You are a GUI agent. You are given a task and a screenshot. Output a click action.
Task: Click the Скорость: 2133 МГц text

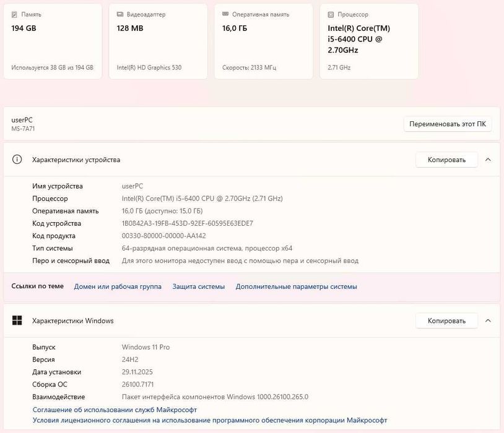249,67
